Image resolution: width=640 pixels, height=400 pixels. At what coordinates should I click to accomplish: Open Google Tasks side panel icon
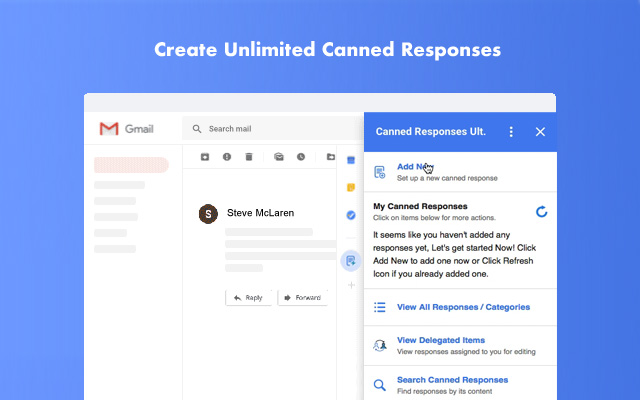point(351,215)
